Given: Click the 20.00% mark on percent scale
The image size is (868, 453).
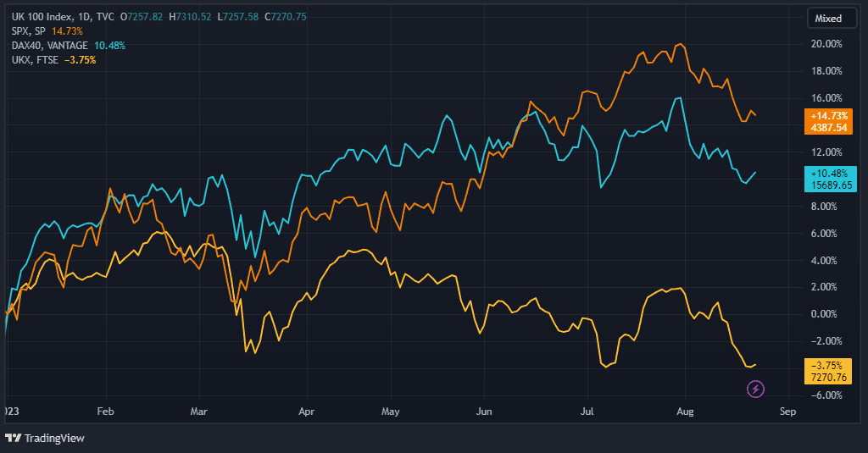Looking at the screenshot, I should 826,44.
